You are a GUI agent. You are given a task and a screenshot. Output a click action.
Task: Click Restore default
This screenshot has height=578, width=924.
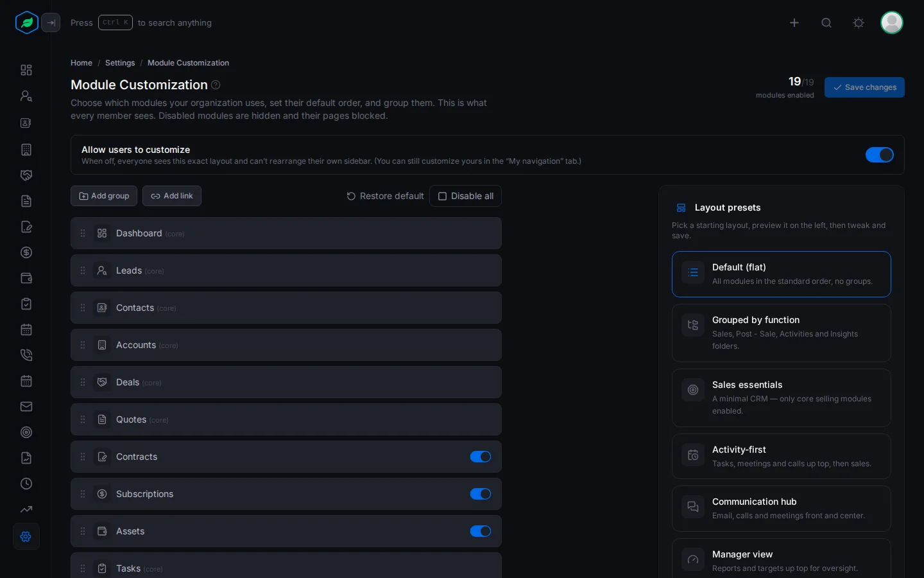click(x=386, y=196)
